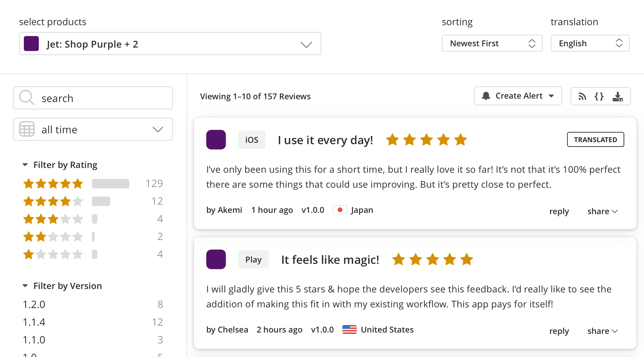The image size is (644, 357).
Task: Click the search magnifier icon
Action: click(x=26, y=98)
